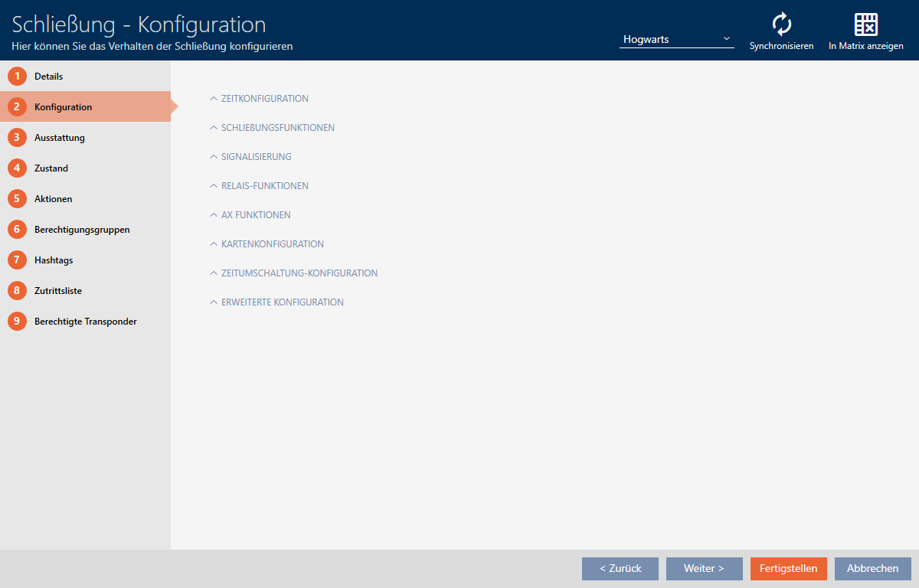Image resolution: width=919 pixels, height=588 pixels.
Task: Expand the Zeitkonfiguration section
Action: pyautogui.click(x=264, y=99)
